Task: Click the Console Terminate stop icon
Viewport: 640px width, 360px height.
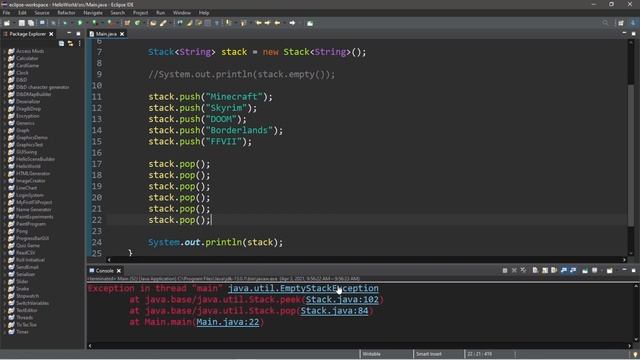Action: point(505,270)
